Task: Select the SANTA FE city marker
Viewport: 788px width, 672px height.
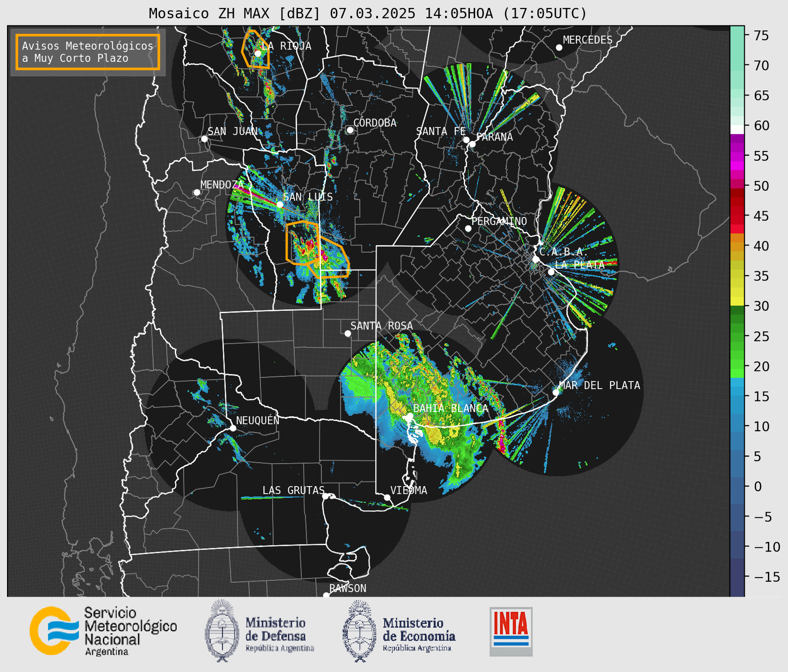Action: coord(466,140)
